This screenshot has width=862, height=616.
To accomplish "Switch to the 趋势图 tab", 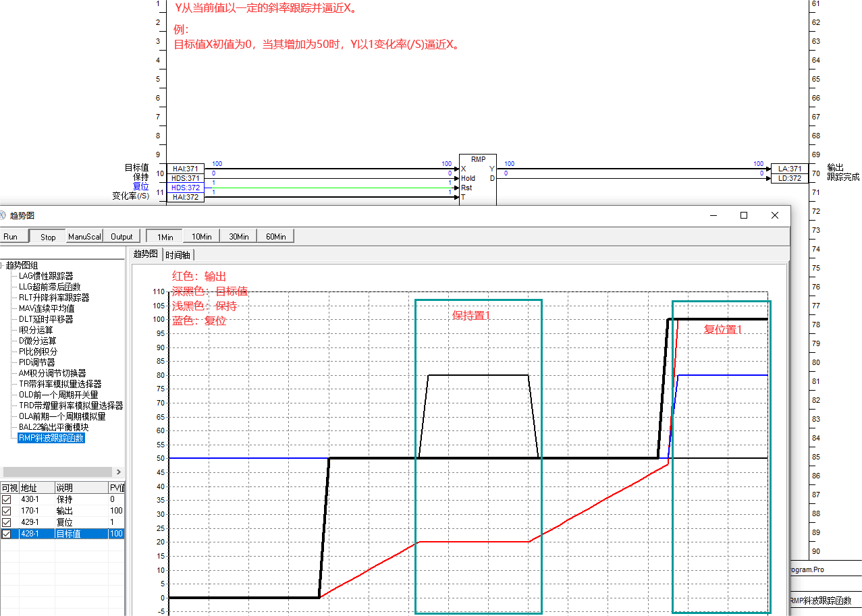I will (x=145, y=254).
